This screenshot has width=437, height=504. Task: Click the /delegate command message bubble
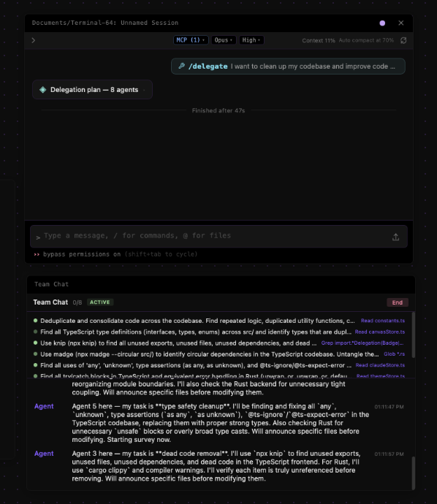point(288,66)
